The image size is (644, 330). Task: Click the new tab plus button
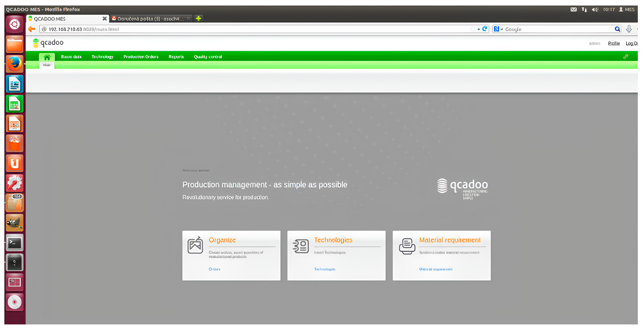(x=199, y=19)
